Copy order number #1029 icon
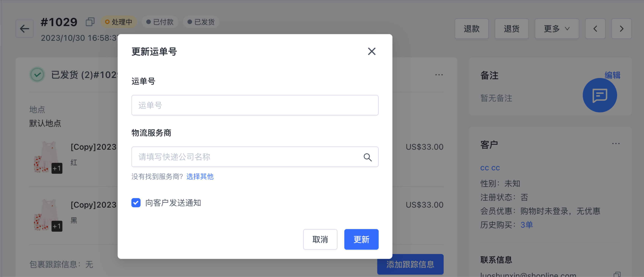Viewport: 644px width, 277px height. [90, 22]
